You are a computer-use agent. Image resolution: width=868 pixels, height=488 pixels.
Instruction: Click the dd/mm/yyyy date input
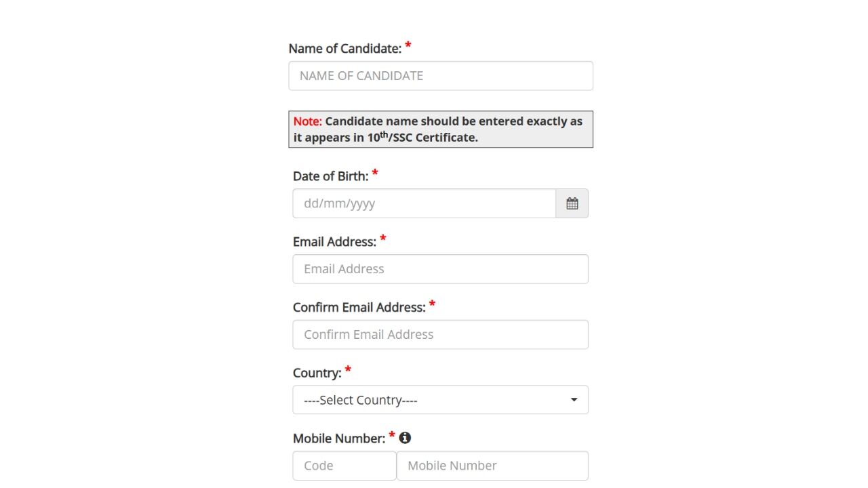(424, 203)
